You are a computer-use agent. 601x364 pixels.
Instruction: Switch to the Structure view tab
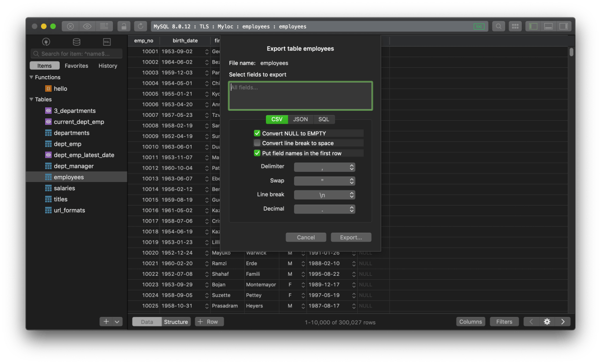[176, 322]
